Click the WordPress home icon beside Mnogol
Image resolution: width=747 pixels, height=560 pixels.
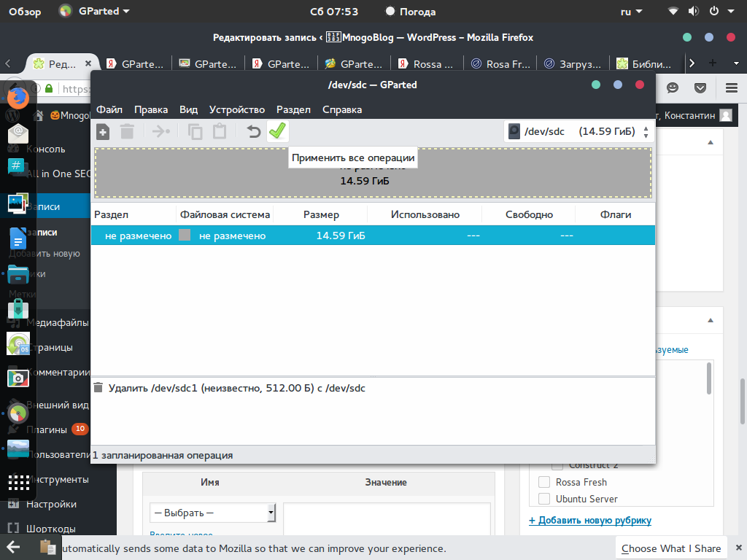pos(39,115)
